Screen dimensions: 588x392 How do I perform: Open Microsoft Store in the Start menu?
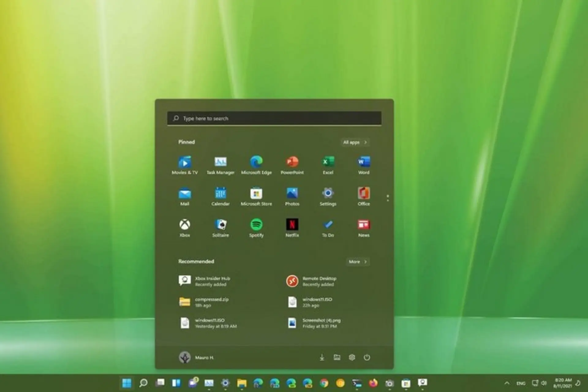tap(256, 197)
